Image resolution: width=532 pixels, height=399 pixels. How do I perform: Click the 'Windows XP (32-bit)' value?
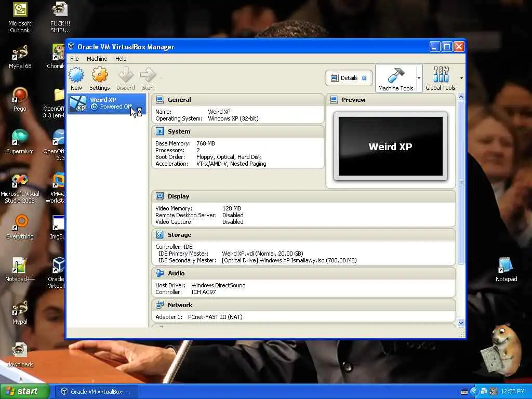point(233,118)
